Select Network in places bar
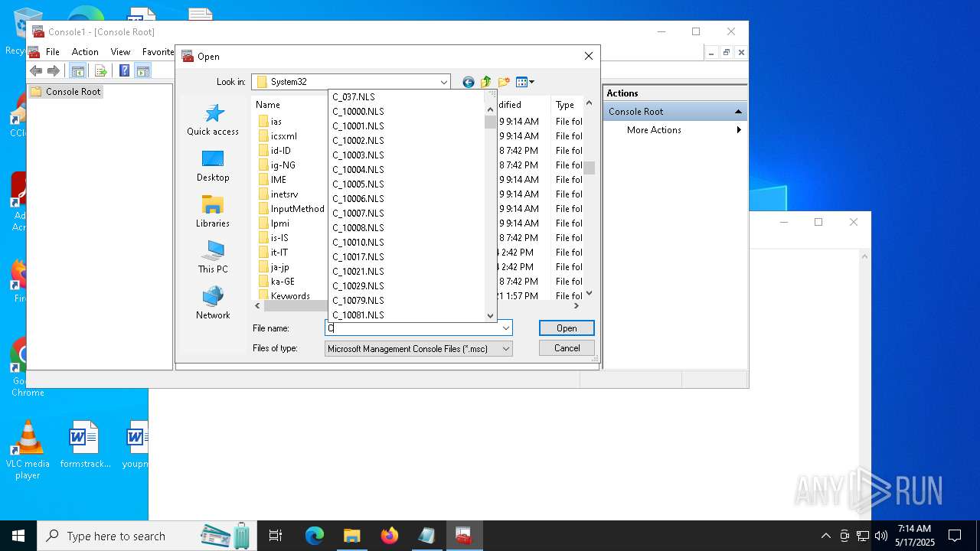The width and height of the screenshot is (980, 551). pos(213,304)
